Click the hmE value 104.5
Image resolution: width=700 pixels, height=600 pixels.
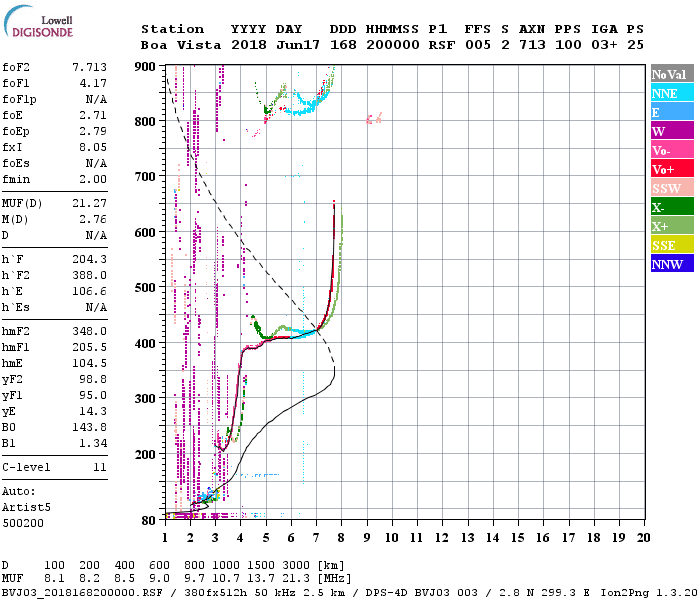click(90, 363)
